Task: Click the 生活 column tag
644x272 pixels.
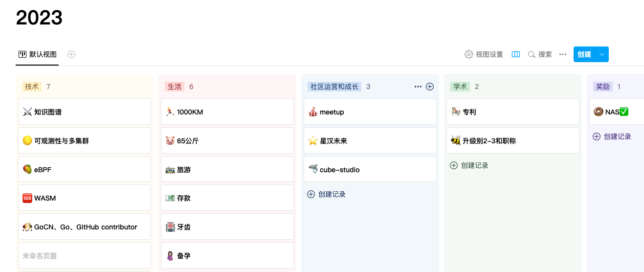Action: tap(175, 87)
